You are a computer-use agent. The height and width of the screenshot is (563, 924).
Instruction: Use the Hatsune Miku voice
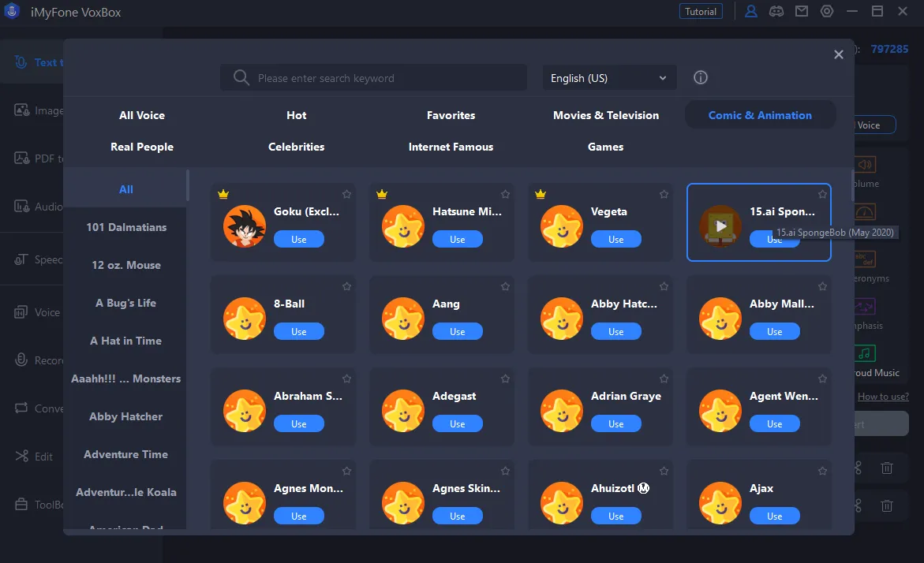tap(458, 239)
